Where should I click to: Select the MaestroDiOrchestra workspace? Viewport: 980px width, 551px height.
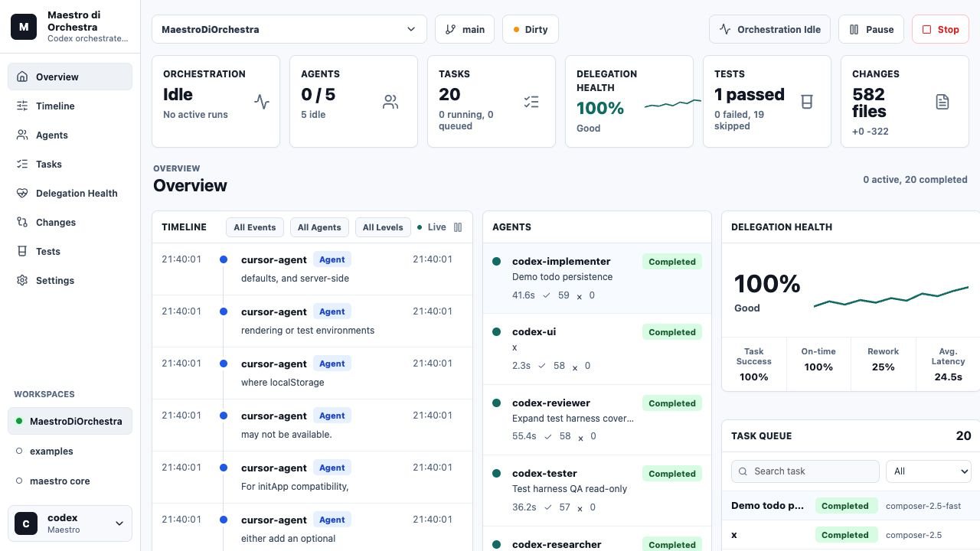(x=70, y=421)
